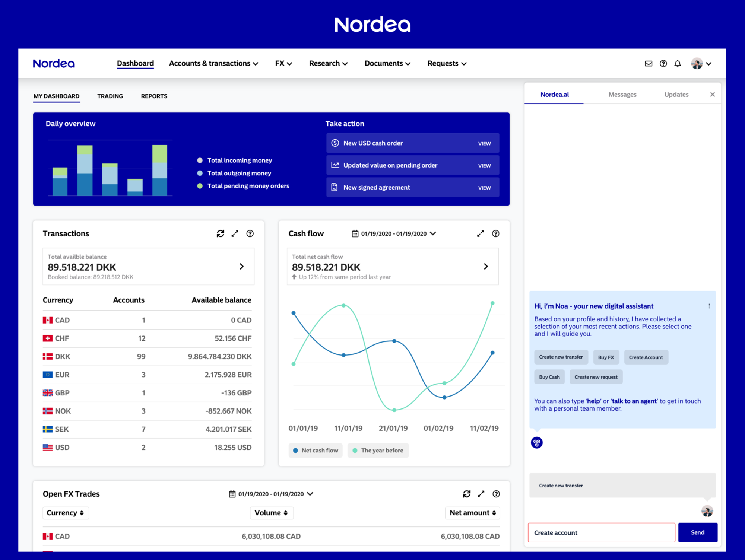Select the Messages tab
Image resolution: width=745 pixels, height=560 pixels.
point(622,95)
